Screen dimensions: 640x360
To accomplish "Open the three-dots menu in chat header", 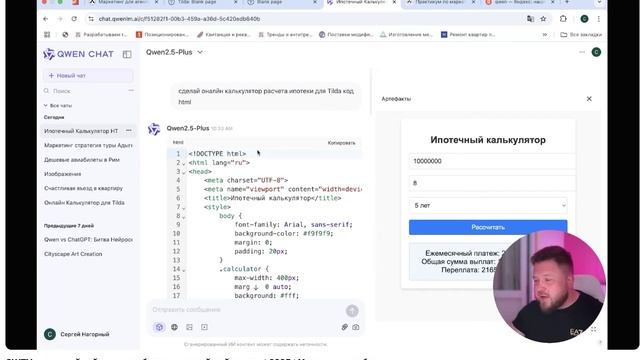I will point(582,52).
